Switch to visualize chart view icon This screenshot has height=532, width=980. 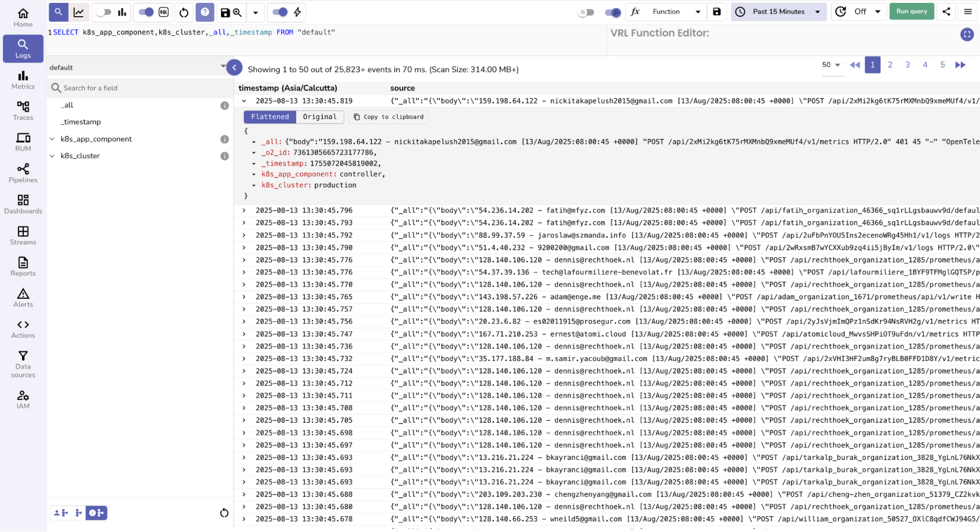78,12
